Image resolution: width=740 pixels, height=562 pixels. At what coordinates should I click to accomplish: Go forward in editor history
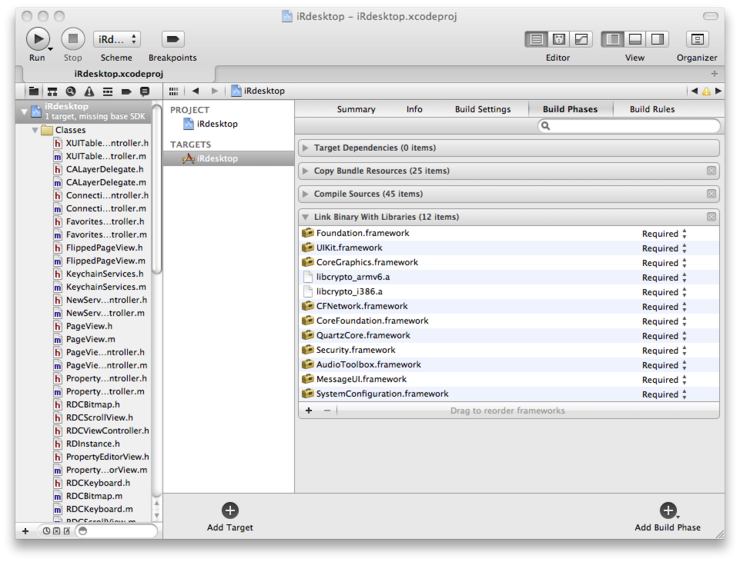pos(215,91)
